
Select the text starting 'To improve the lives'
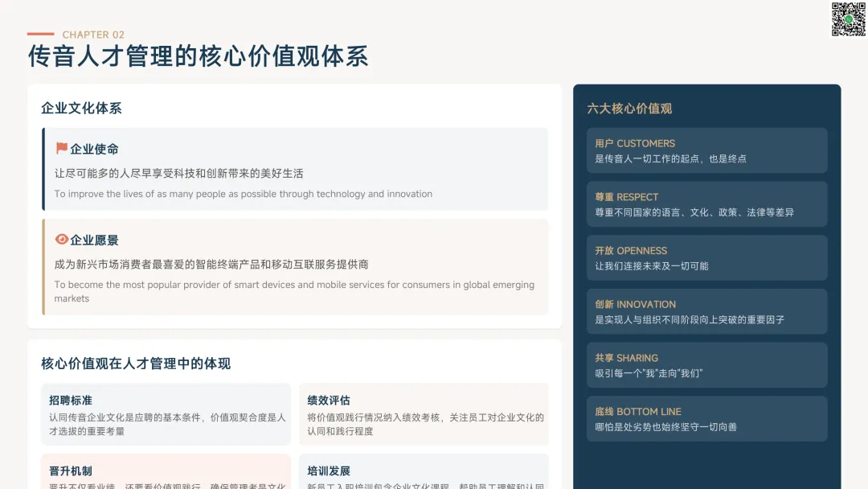click(243, 194)
